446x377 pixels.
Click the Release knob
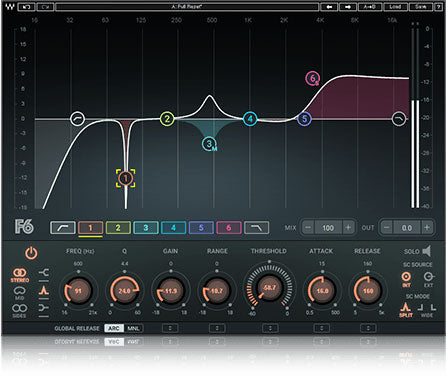coord(368,290)
